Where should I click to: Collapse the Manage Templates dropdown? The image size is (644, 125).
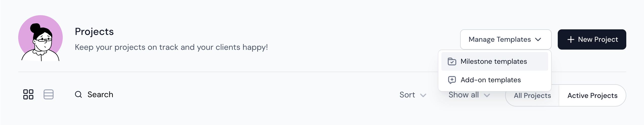(x=500, y=39)
